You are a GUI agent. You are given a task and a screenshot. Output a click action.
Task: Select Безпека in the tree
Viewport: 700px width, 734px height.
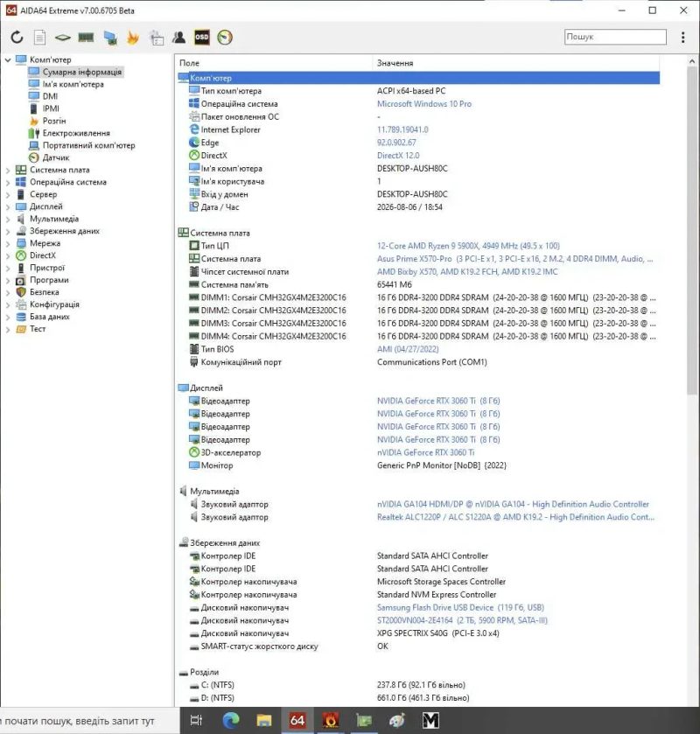tap(44, 292)
